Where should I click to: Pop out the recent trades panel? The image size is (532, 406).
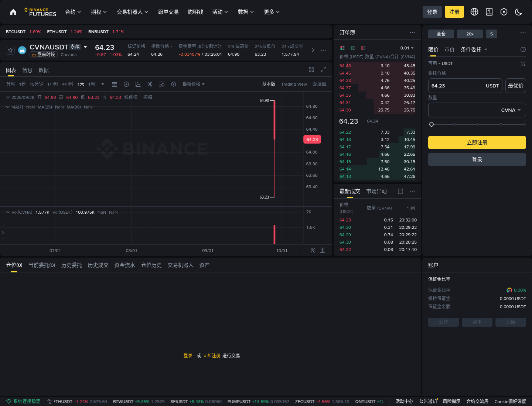pos(400,191)
